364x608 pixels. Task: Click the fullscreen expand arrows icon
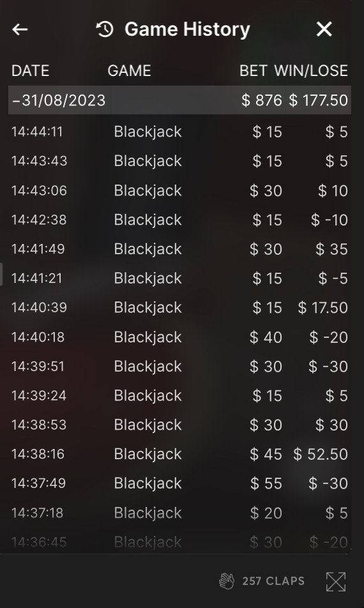(336, 582)
